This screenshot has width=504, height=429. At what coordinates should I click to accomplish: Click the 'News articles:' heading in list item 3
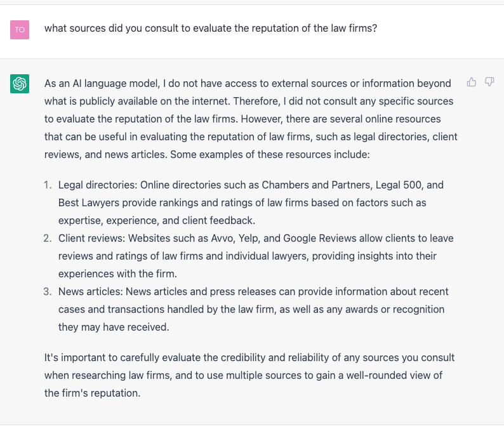pos(91,292)
